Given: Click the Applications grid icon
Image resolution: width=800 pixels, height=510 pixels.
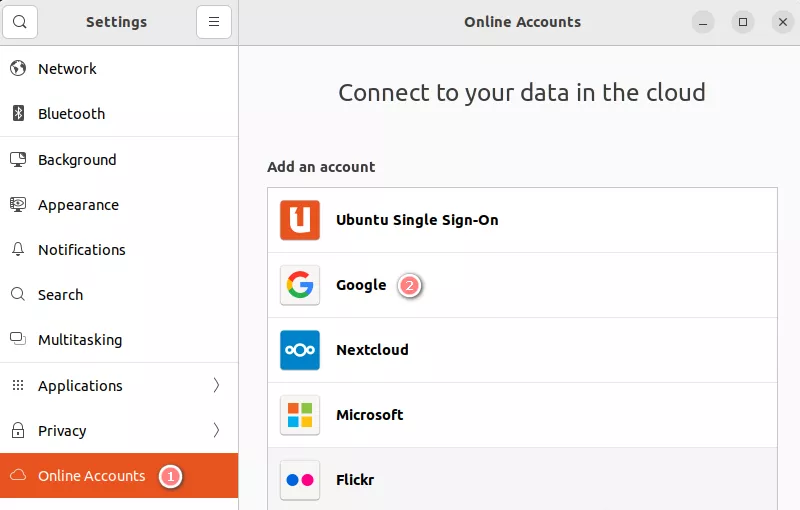Looking at the screenshot, I should click(18, 385).
